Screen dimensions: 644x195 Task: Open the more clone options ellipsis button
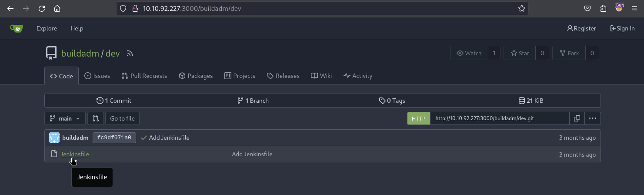pyautogui.click(x=593, y=118)
